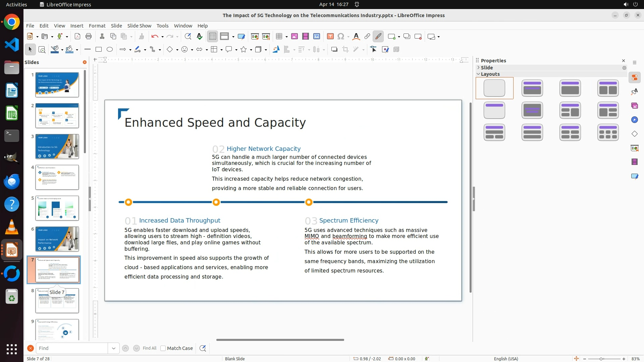Enable the Match Case checkbox

pos(163,348)
